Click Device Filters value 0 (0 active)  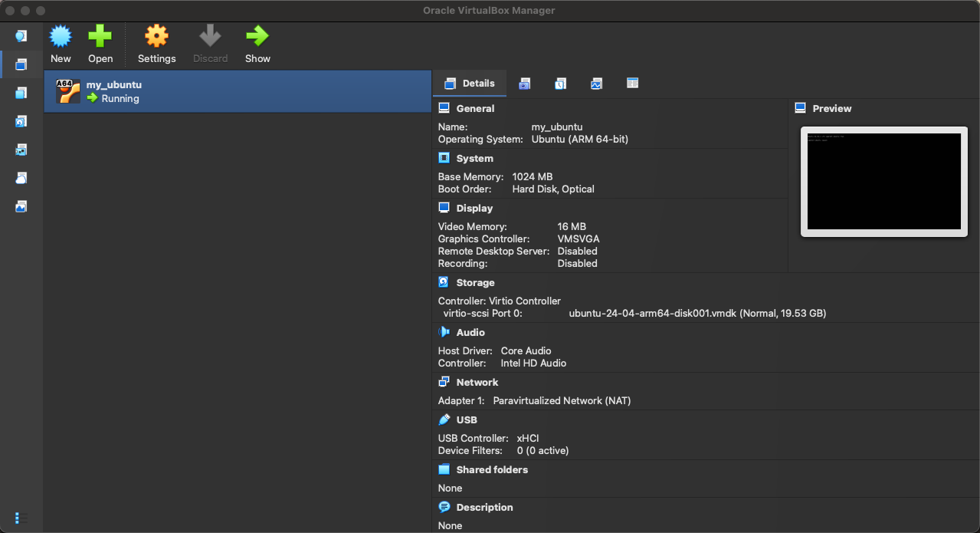pos(543,451)
